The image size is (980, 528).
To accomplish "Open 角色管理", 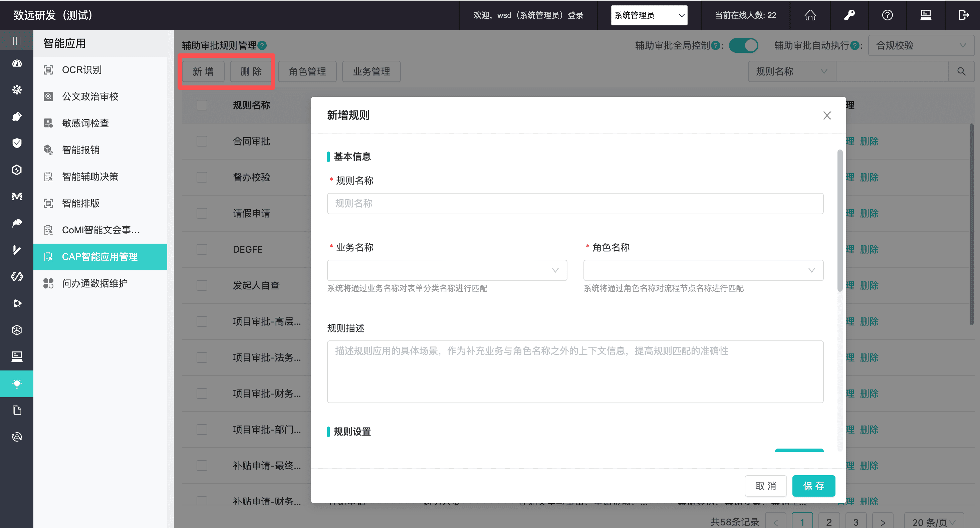I will (x=307, y=71).
